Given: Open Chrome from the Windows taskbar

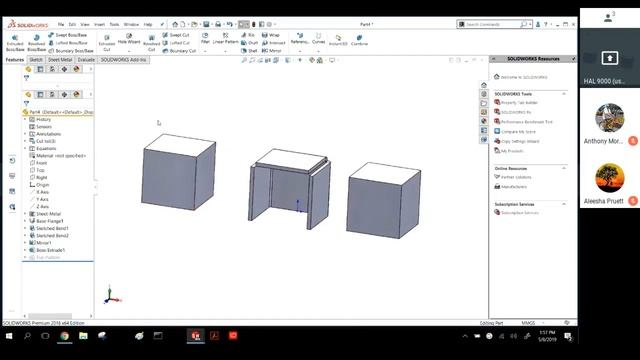Looking at the screenshot, I should (64, 336).
